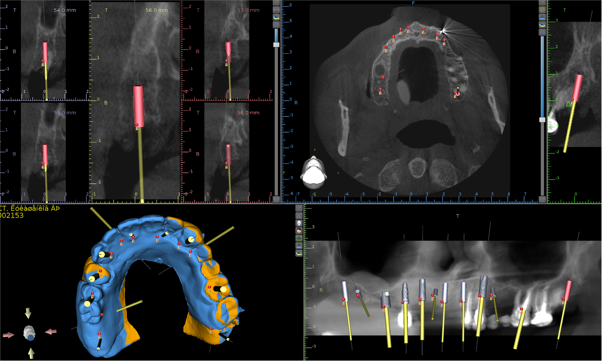604x364 pixels.
Task: Select the skull rendering icon in panoramic toolbar
Action: tap(299, 222)
